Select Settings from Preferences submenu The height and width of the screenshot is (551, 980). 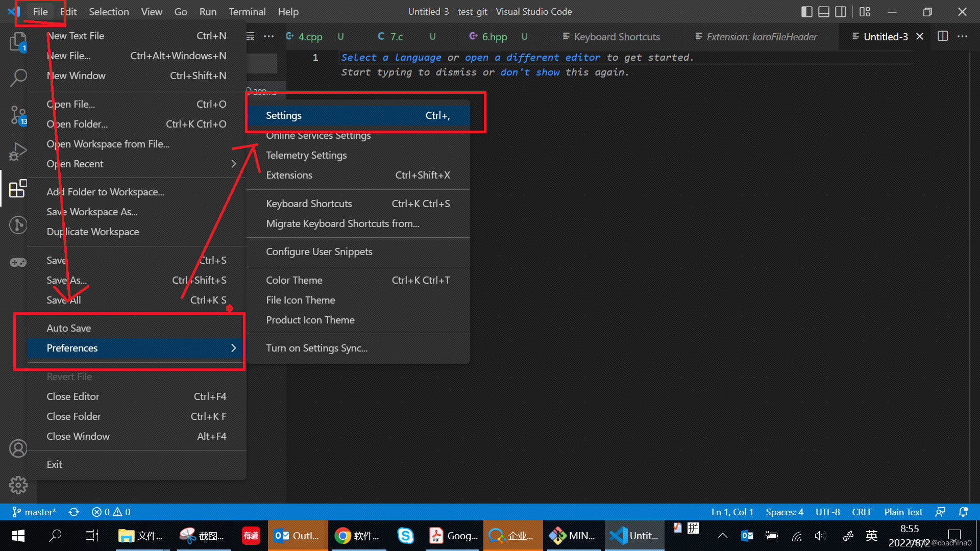[284, 115]
